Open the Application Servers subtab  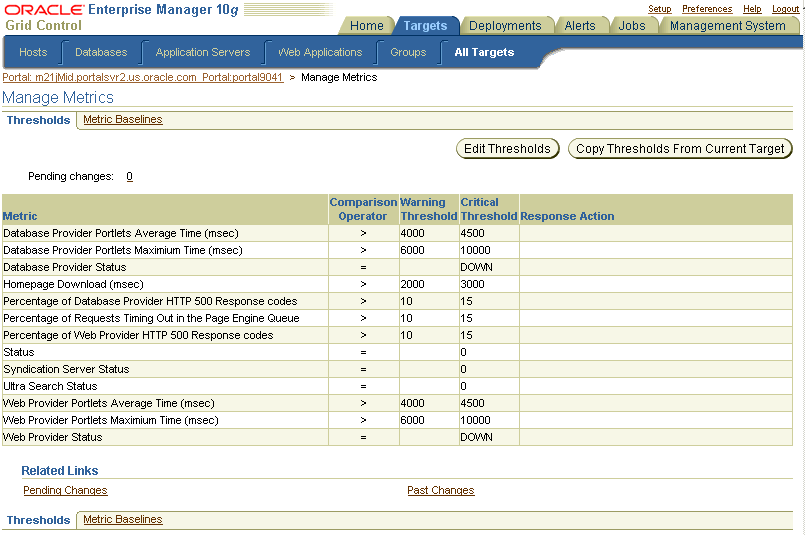pyautogui.click(x=203, y=52)
